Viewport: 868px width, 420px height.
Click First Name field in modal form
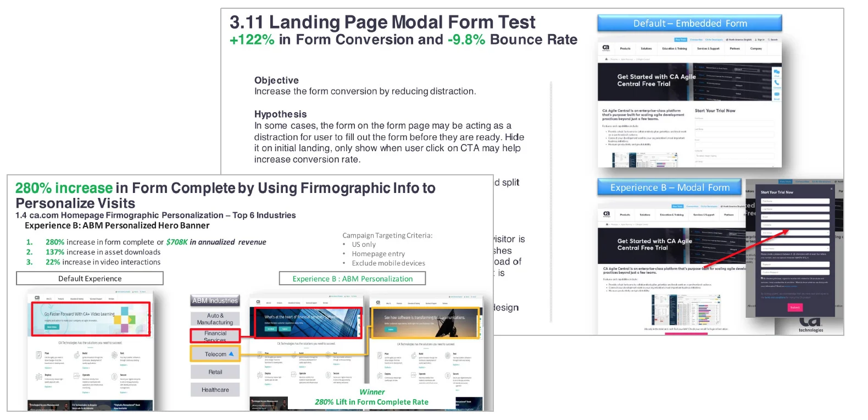click(795, 201)
